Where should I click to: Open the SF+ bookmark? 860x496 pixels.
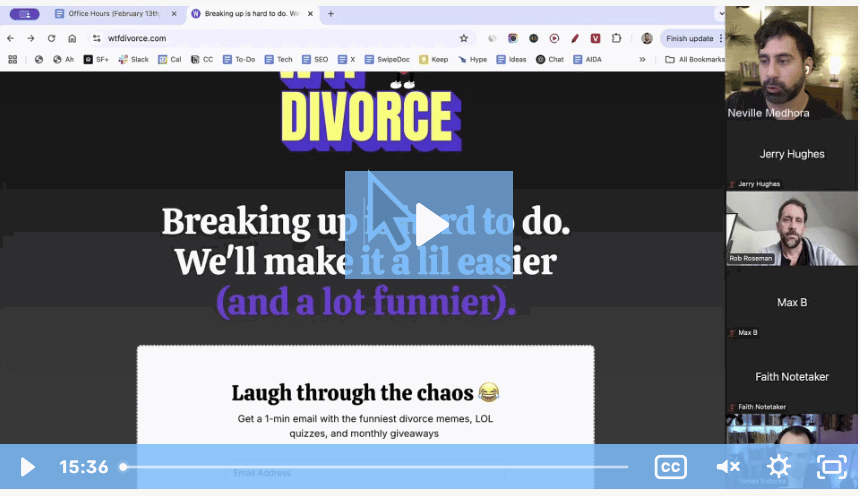pyautogui.click(x=96, y=59)
